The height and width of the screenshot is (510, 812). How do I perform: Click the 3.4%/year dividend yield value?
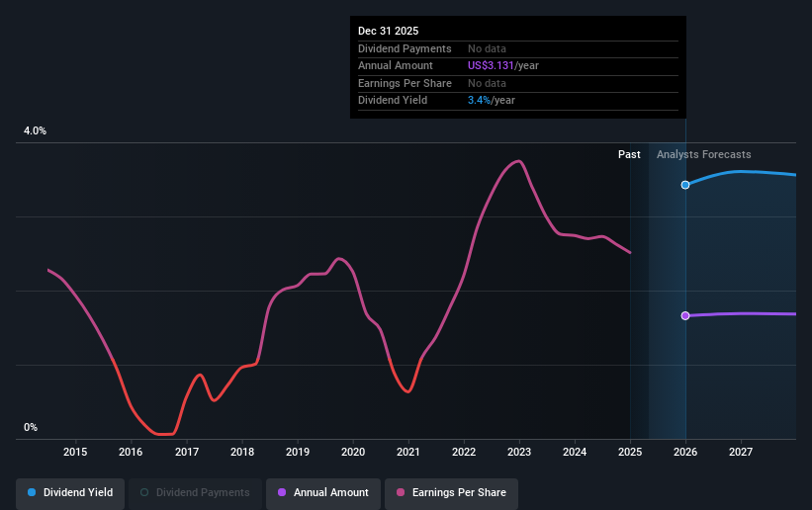(491, 101)
